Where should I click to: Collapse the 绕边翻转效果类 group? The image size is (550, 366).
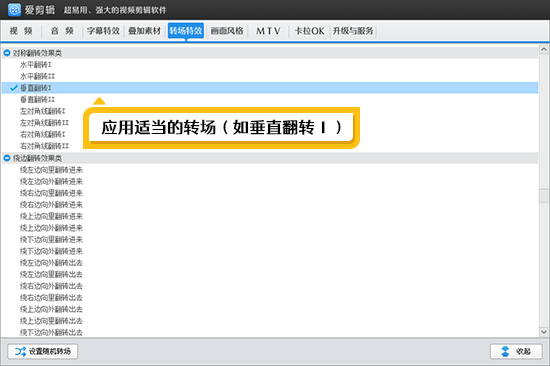tap(7, 158)
